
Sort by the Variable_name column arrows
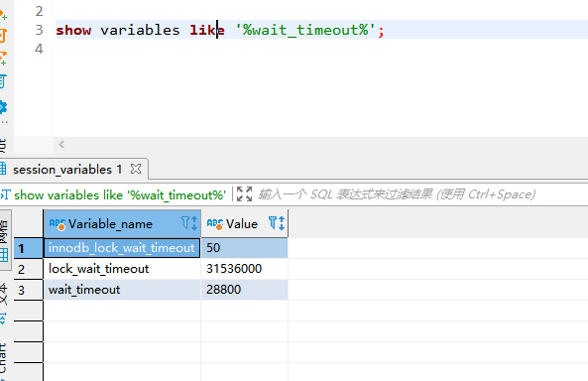tap(194, 223)
